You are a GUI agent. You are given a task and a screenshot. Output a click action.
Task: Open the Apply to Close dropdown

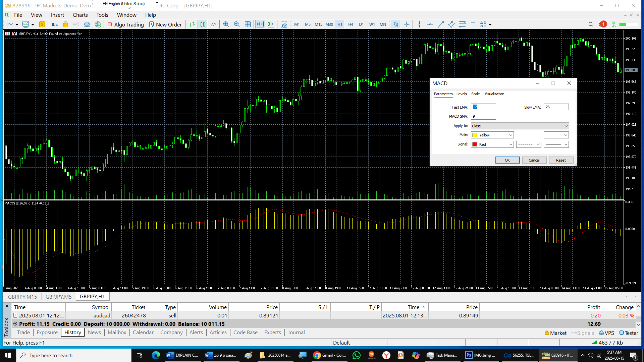coord(520,126)
